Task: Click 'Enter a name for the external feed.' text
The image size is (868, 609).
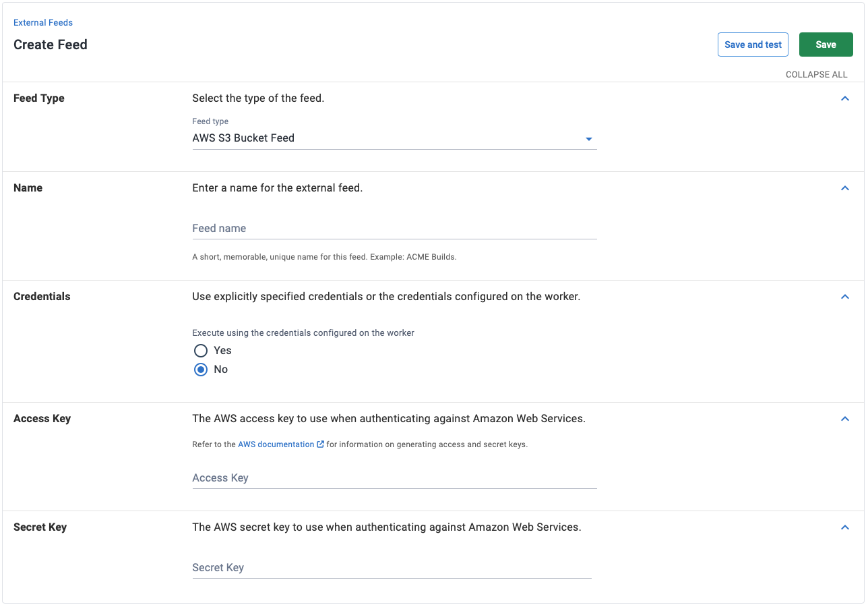Action: click(x=278, y=187)
